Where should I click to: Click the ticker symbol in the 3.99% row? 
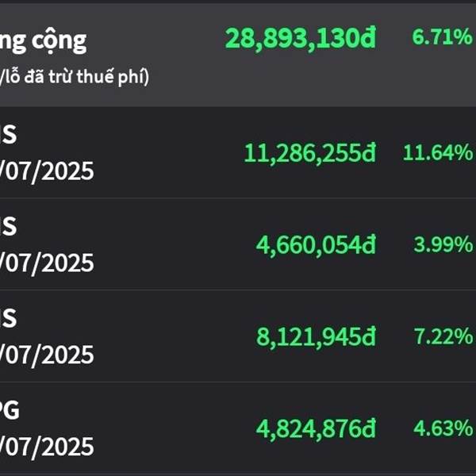8,226
